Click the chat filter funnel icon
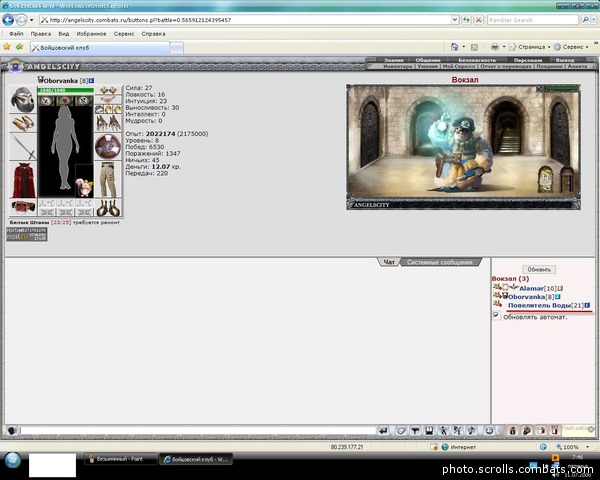Image resolution: width=600 pixels, height=480 pixels. click(415, 431)
